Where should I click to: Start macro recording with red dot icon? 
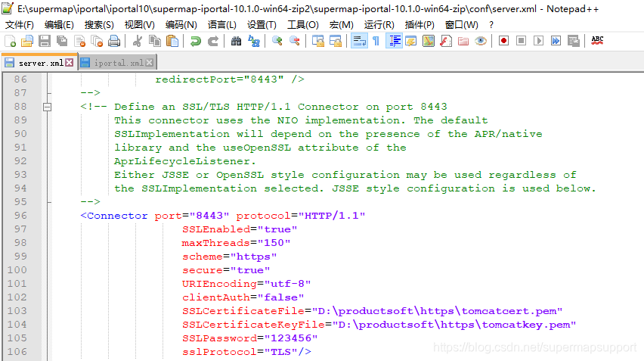[x=503, y=41]
